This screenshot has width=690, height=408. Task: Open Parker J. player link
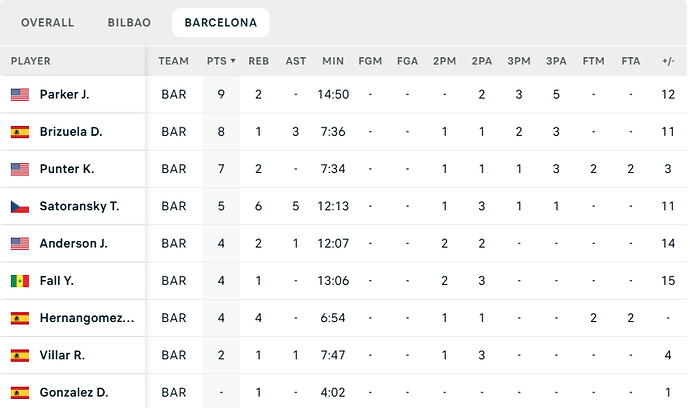(64, 94)
